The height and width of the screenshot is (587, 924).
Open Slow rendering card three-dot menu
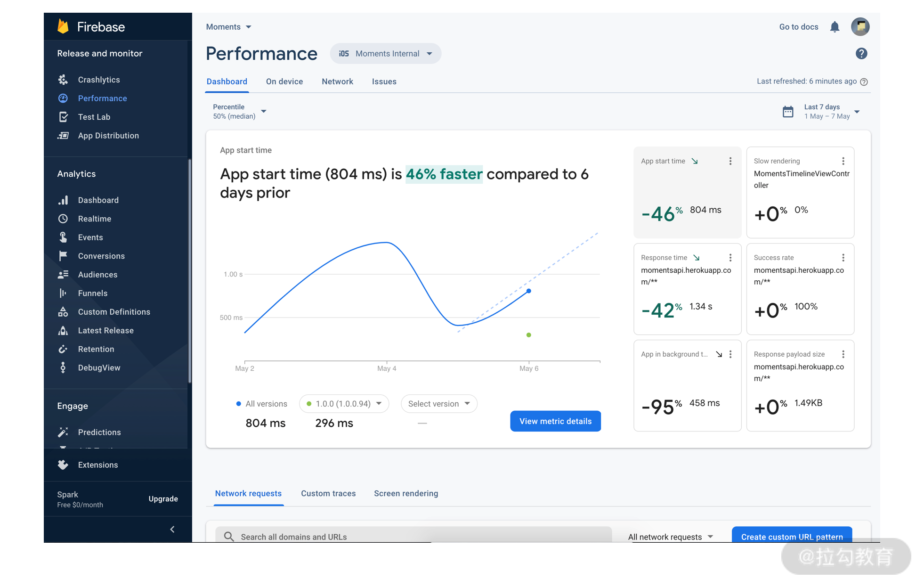843,161
